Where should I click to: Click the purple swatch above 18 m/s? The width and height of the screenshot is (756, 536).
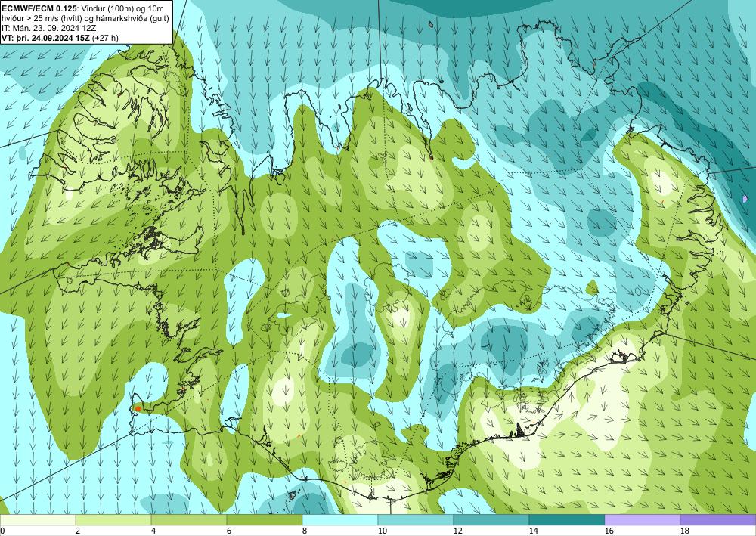[x=718, y=520]
